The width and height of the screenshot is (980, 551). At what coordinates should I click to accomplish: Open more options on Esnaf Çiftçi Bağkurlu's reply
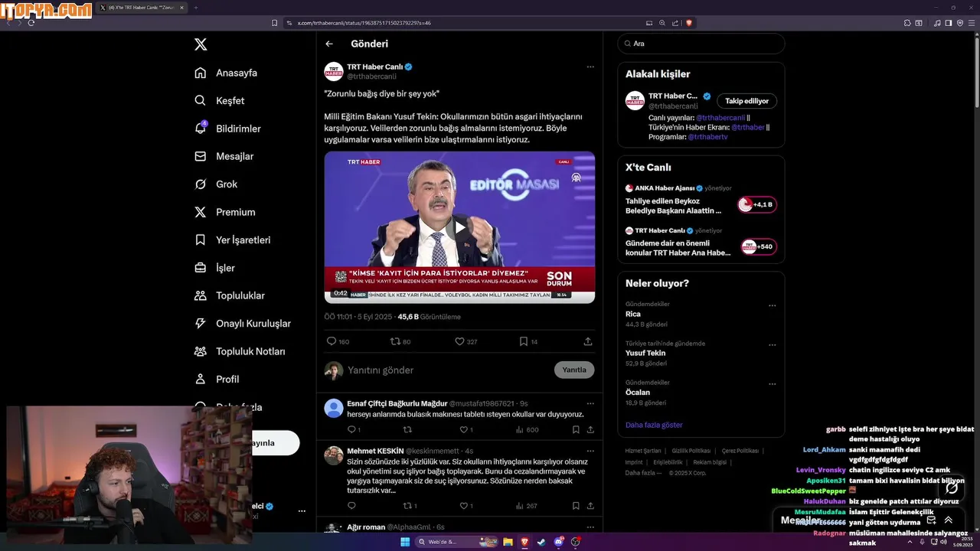pos(590,403)
